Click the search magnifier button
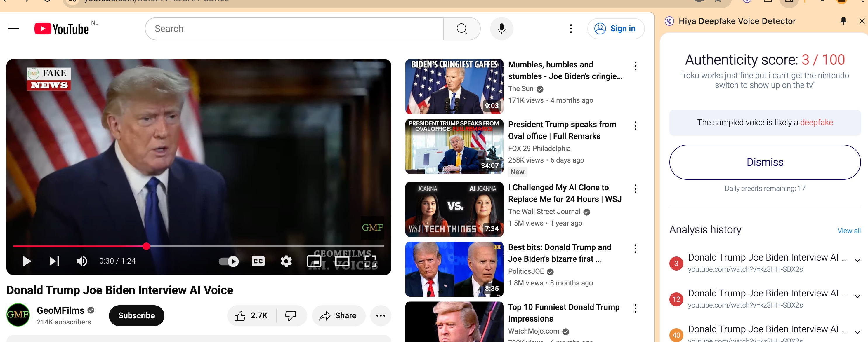Viewport: 868px width, 342px height. click(462, 29)
